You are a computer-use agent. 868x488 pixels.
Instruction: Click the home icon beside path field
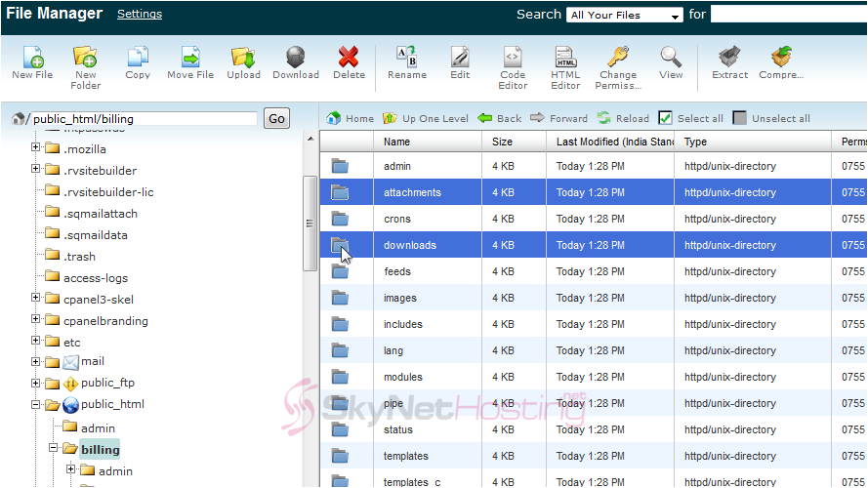19,118
